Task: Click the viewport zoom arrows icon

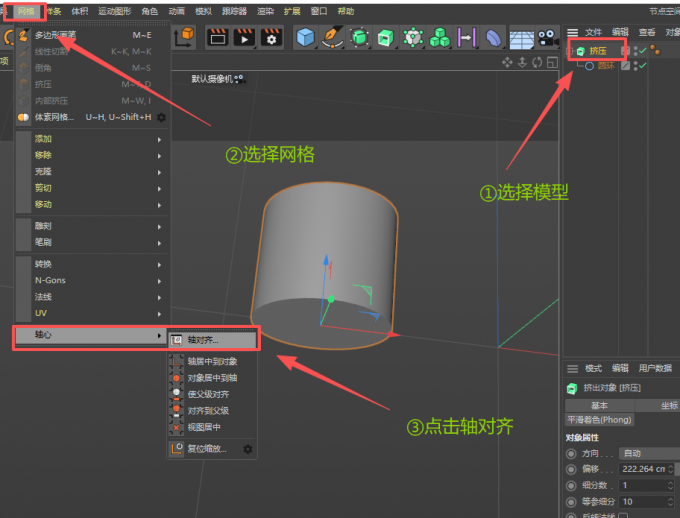Action: click(522, 62)
